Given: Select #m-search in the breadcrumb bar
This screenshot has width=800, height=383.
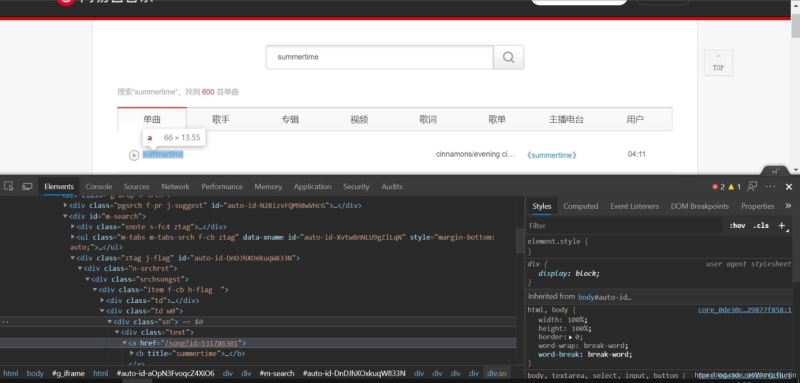Looking at the screenshot, I should coord(277,373).
